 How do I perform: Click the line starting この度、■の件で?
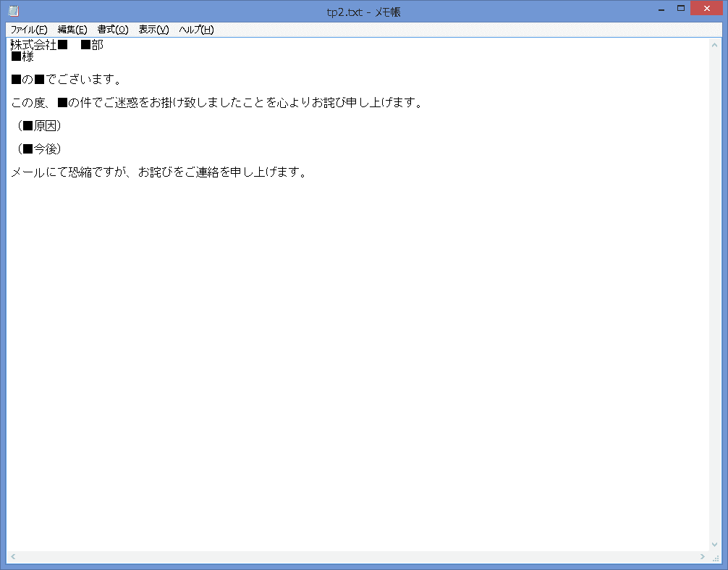(x=217, y=103)
